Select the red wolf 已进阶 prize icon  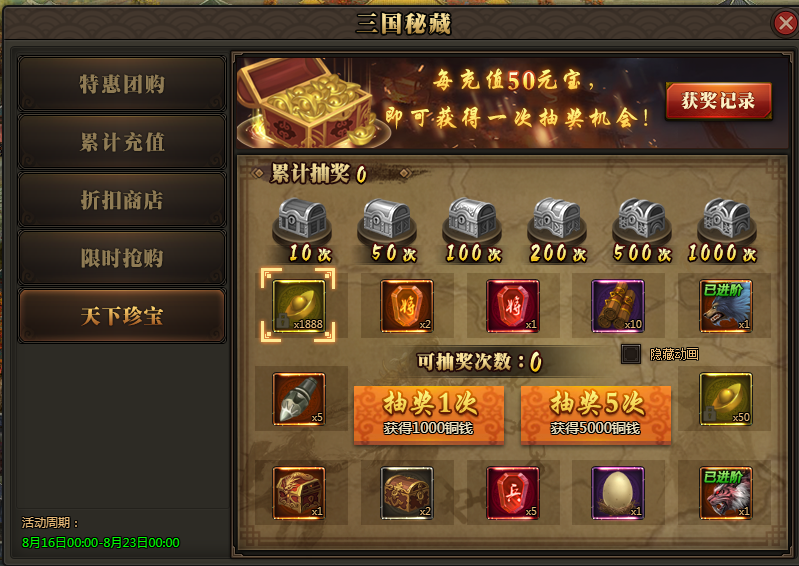click(x=726, y=493)
